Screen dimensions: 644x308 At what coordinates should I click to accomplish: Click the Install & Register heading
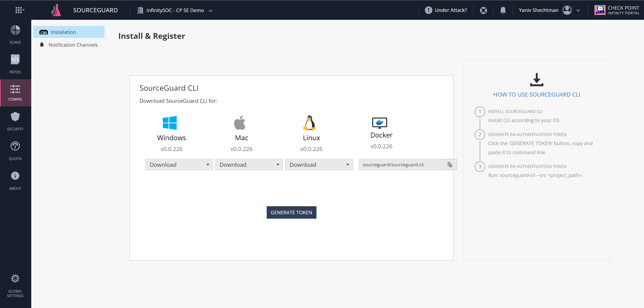(x=151, y=36)
